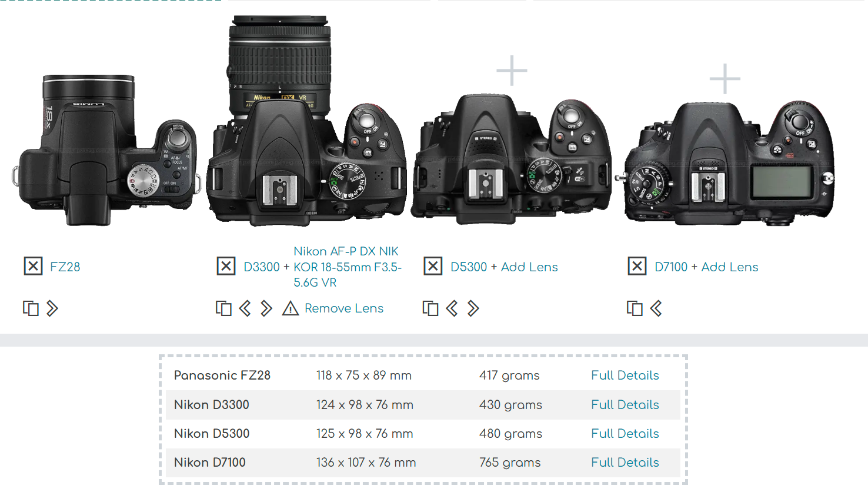Image resolution: width=868 pixels, height=492 pixels.
Task: Open Full Details for Nikon D5300
Action: point(625,434)
